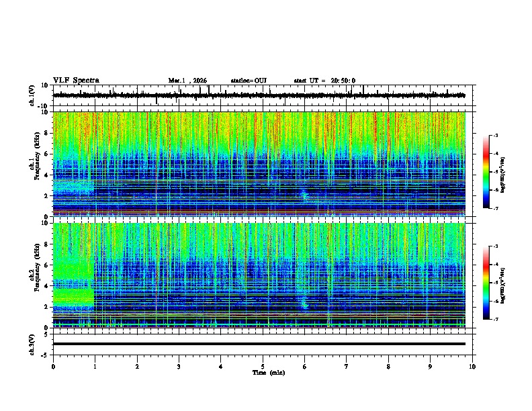
Task: Click the lower colorbar 'log(PSD)(V²/Hz)' label
Action: 503,285
